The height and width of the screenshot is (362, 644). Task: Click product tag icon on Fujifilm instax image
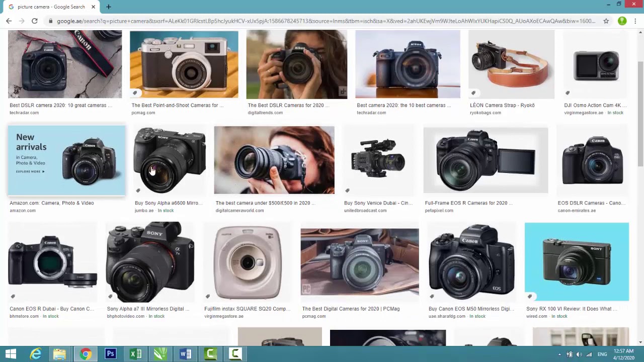207,296
